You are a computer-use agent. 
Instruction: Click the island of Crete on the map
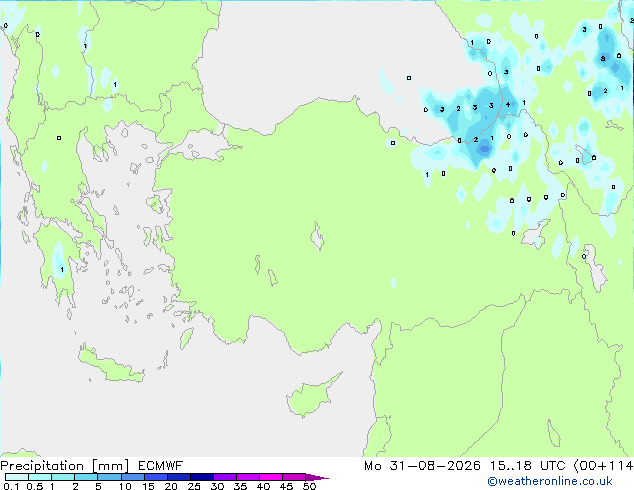(x=110, y=365)
